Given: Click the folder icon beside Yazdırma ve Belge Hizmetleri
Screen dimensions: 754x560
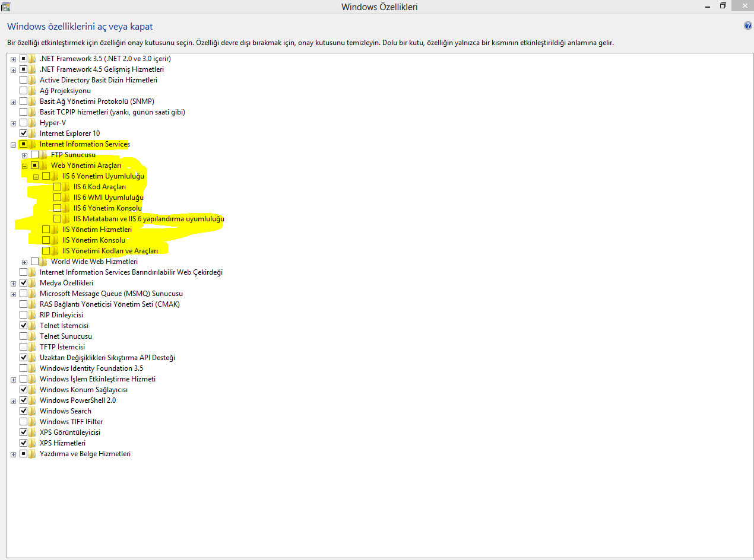Looking at the screenshot, I should click(x=33, y=454).
